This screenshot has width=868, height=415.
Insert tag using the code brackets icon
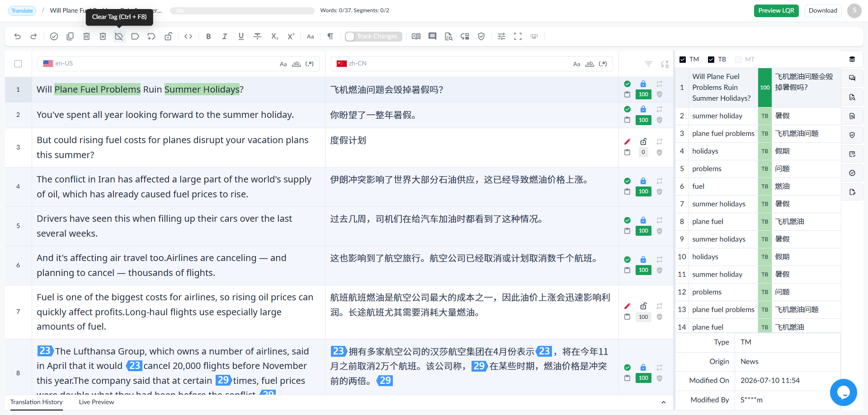pyautogui.click(x=189, y=37)
